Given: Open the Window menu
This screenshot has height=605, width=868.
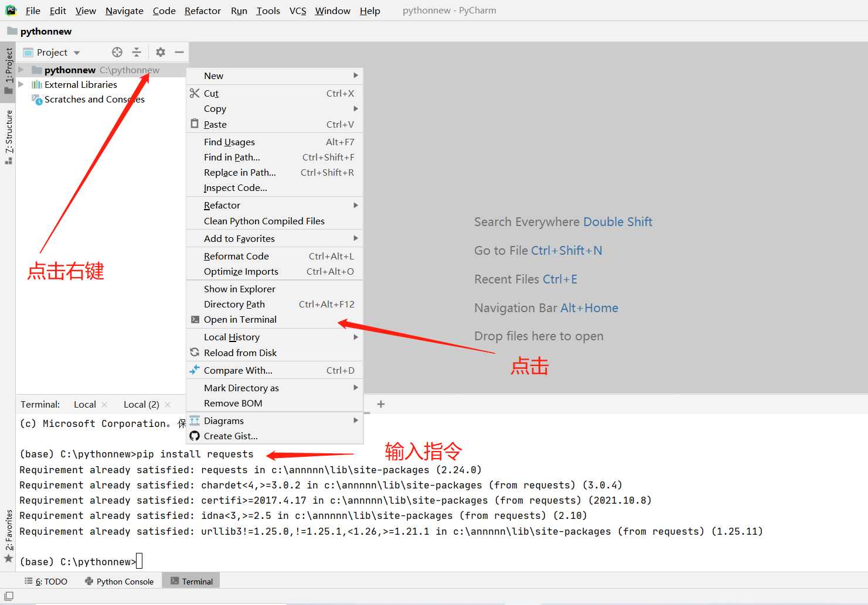Looking at the screenshot, I should 332,11.
